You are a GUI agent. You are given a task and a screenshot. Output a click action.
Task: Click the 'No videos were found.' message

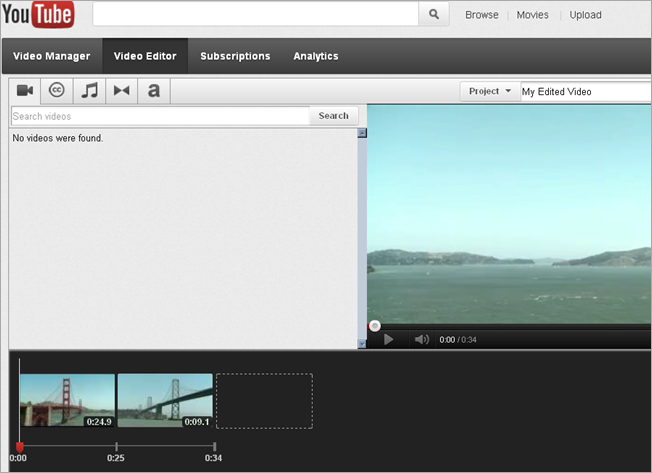[x=58, y=138]
